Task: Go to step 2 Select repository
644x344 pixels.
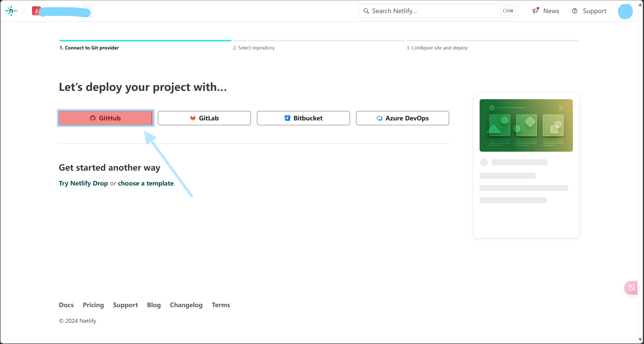Action: [254, 48]
